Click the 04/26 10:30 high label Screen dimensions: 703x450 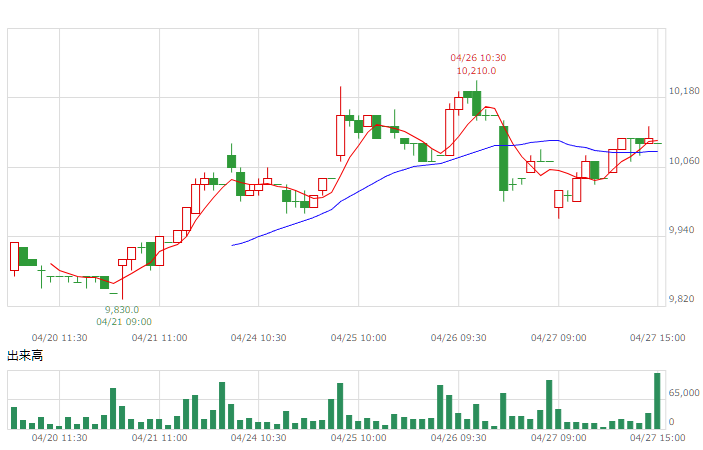tap(478, 58)
